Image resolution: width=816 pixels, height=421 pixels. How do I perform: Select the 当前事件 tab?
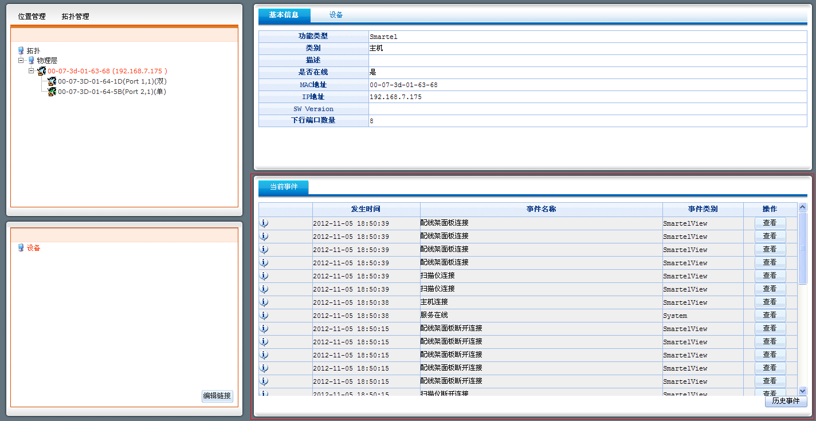click(283, 187)
